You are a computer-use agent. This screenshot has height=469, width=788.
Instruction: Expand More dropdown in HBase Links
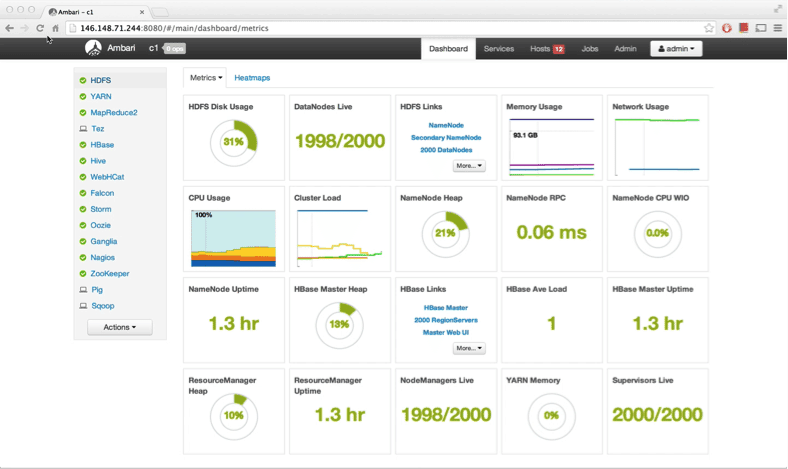pos(468,349)
